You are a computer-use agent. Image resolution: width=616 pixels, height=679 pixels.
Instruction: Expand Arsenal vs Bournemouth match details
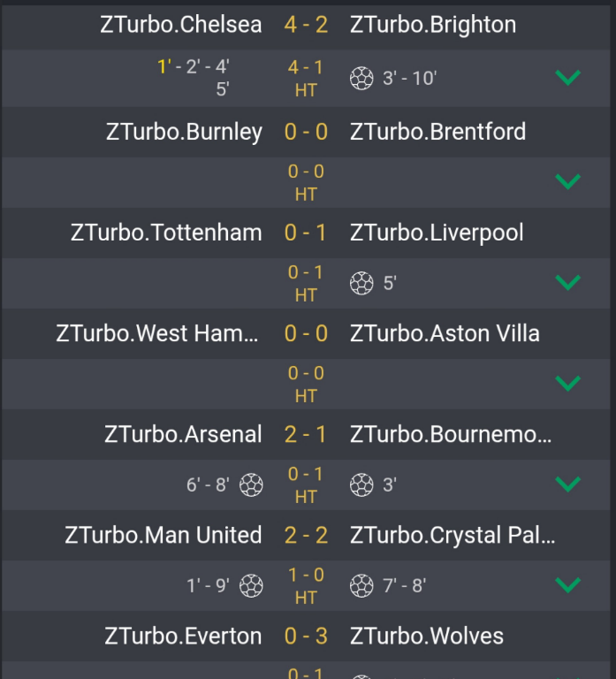[567, 484]
